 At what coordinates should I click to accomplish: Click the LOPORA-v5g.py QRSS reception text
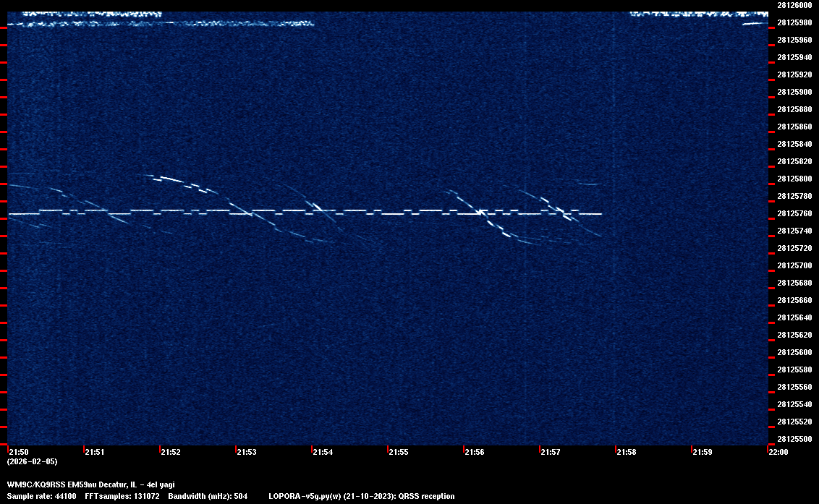361,496
